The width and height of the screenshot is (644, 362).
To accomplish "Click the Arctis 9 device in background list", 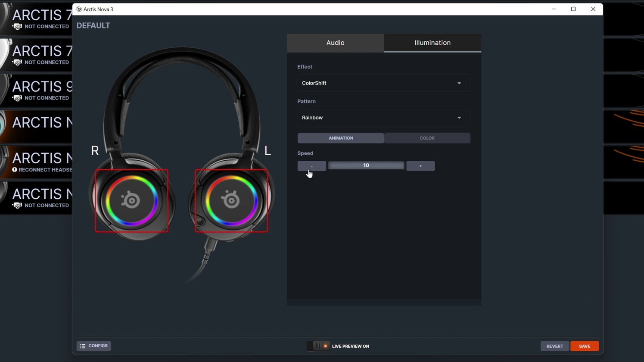I will (36, 90).
